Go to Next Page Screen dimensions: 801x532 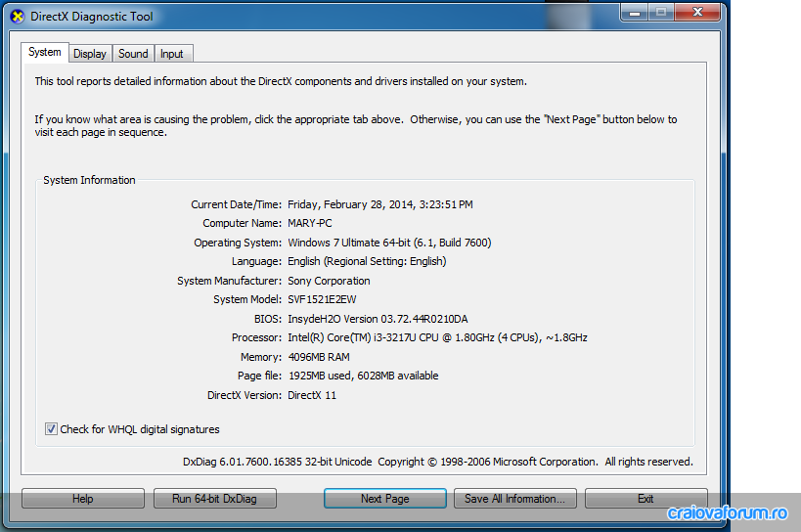point(384,499)
